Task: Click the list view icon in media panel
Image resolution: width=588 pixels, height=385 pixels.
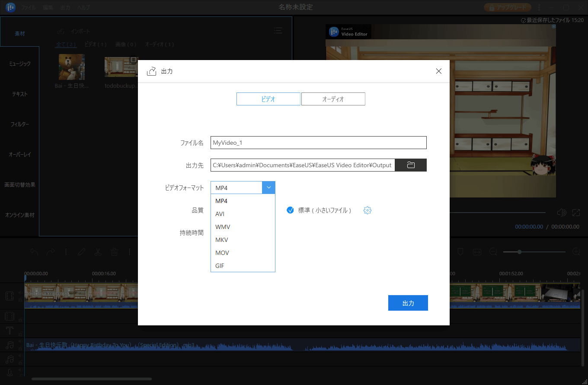Action: point(278,30)
